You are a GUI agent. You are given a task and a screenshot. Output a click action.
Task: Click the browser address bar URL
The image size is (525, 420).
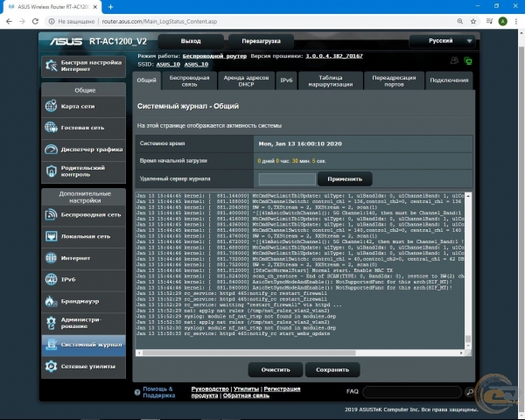(159, 21)
